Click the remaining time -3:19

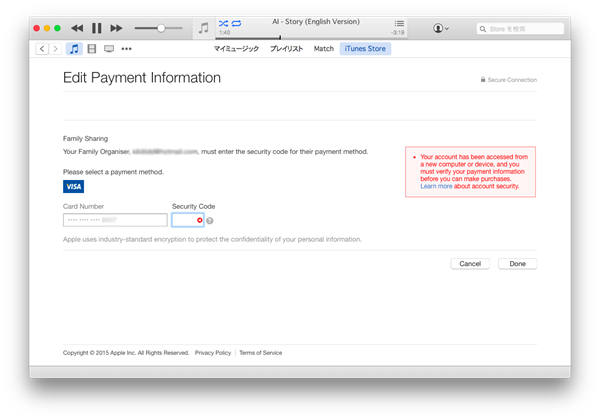398,33
